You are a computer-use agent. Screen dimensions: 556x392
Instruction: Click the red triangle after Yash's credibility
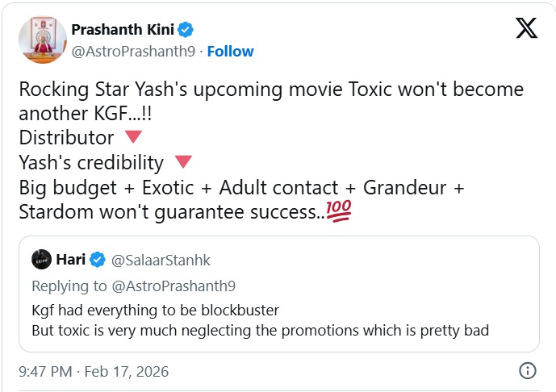(183, 162)
